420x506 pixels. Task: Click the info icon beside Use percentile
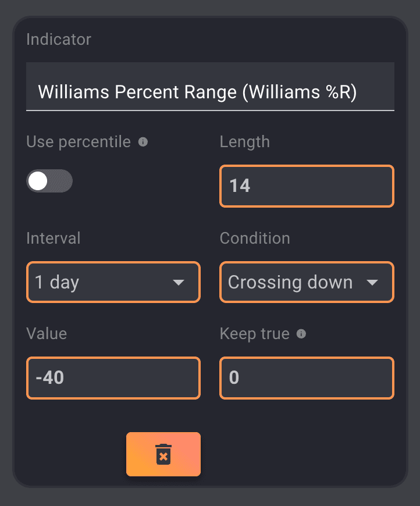[x=143, y=142]
